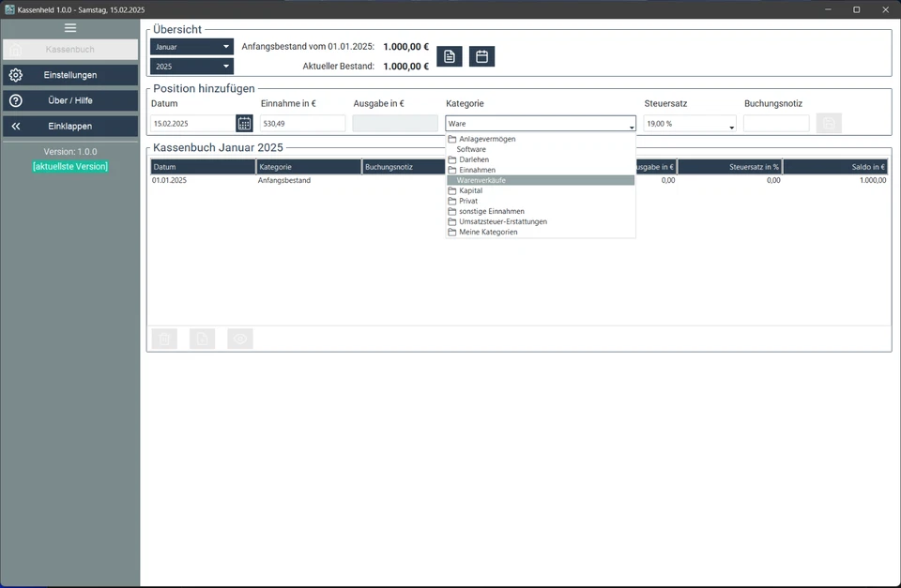Collapse sidebar with Einklappen
This screenshot has height=588, width=901.
(x=70, y=127)
